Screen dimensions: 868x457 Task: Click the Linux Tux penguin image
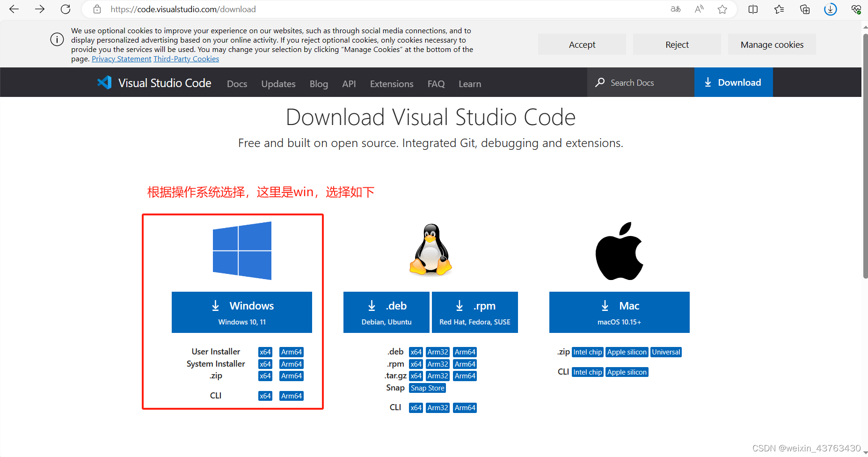(x=430, y=249)
